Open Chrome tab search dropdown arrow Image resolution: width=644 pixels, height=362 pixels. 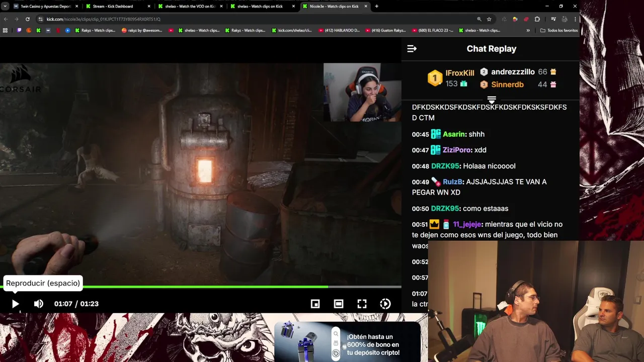tap(6, 6)
